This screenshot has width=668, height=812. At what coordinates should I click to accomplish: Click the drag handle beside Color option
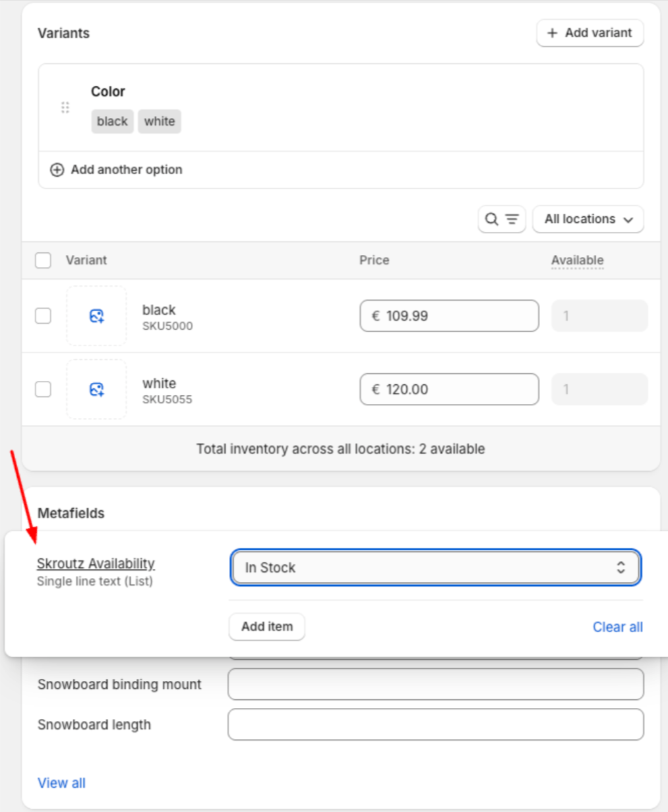[x=65, y=107]
